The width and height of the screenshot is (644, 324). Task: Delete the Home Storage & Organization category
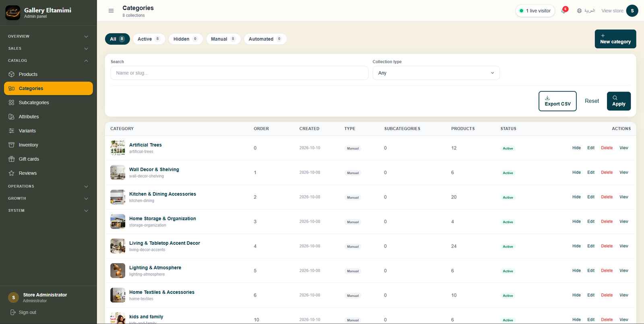tap(607, 221)
